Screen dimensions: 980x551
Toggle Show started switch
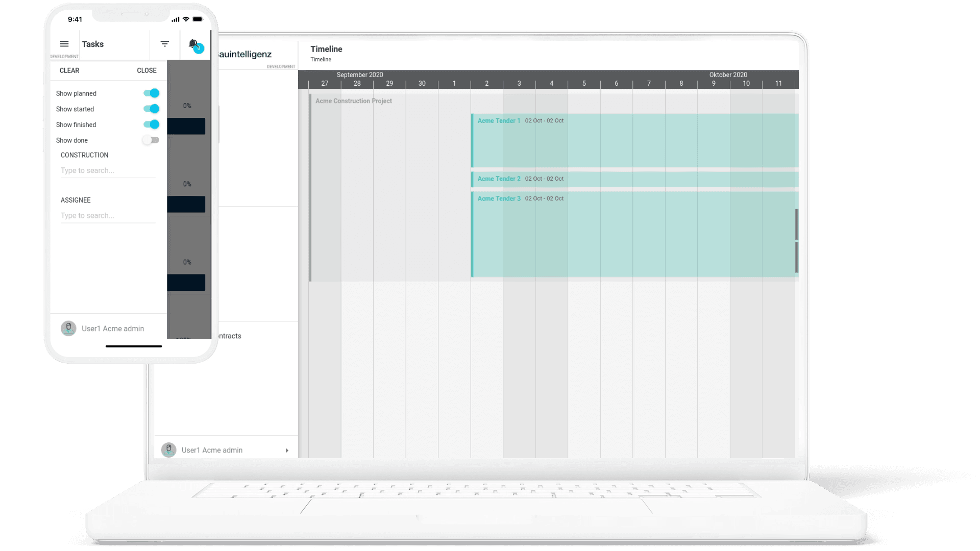click(152, 109)
